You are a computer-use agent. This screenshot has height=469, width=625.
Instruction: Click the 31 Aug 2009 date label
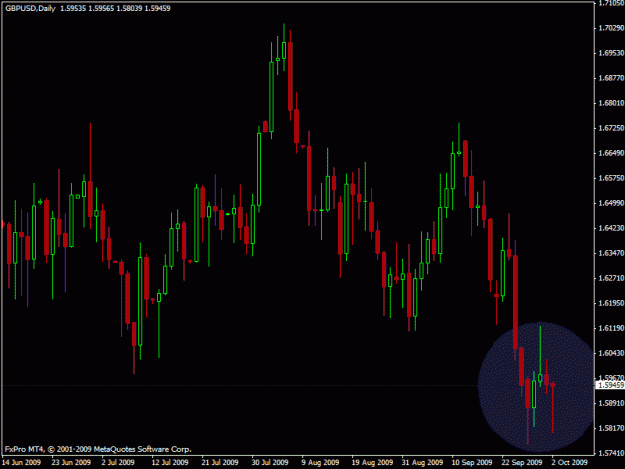coord(422,462)
